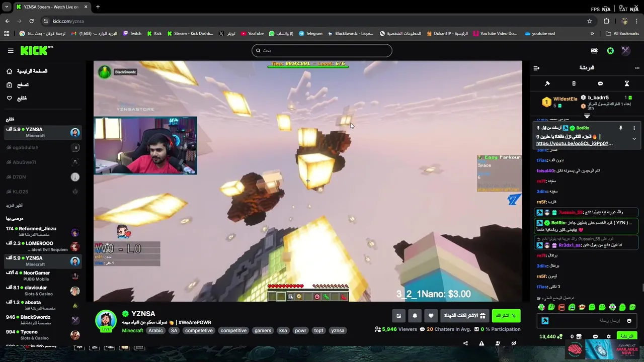
Task: Click the green subscribe button
Action: coord(506,316)
